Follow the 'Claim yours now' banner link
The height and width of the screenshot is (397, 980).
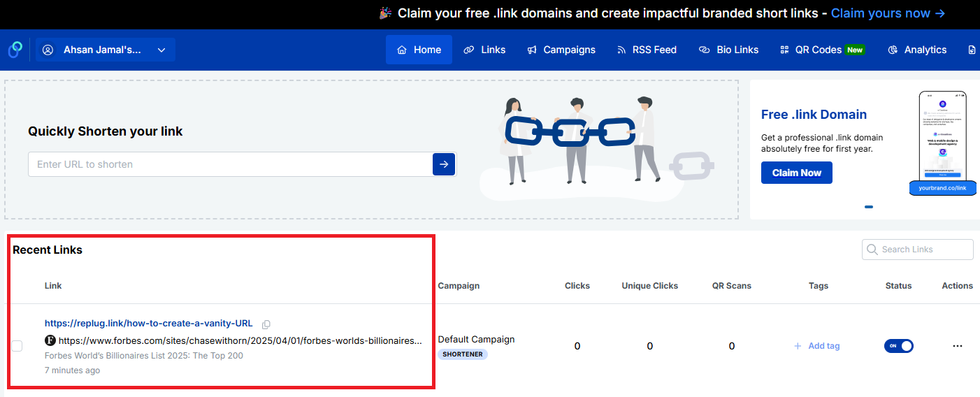click(x=888, y=13)
